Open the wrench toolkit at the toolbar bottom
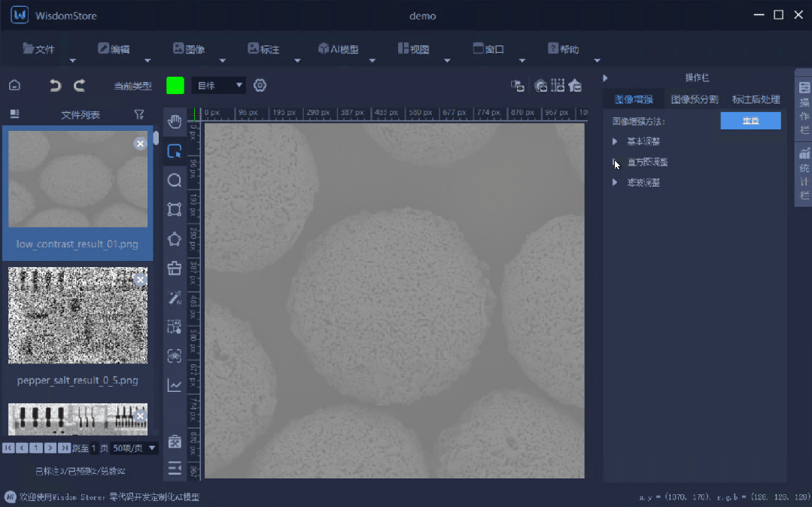812x507 pixels. click(175, 442)
